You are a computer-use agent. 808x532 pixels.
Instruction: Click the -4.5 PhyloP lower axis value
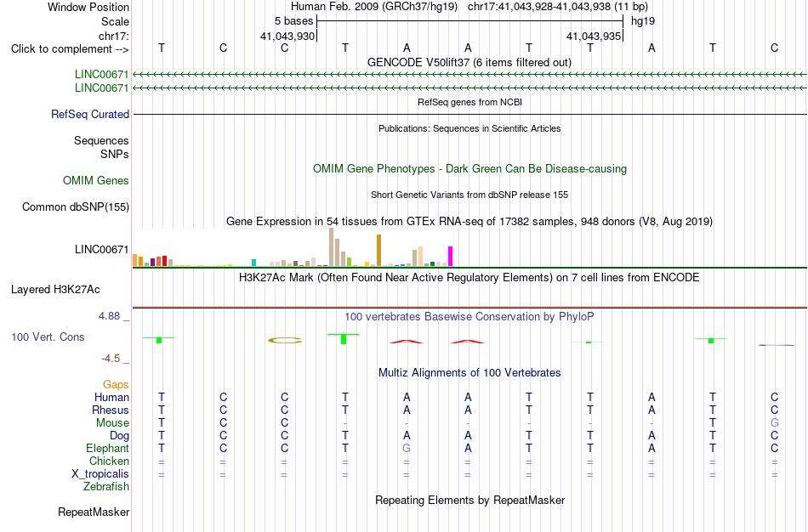(111, 359)
